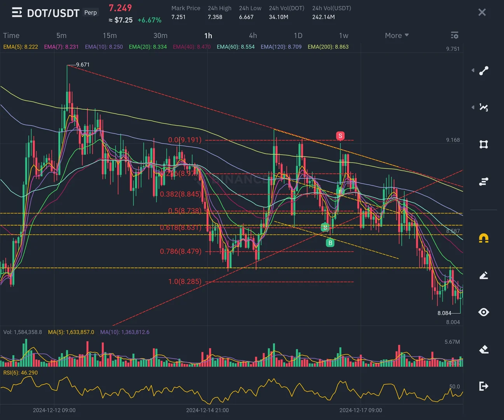
Task: Open the hamburger menu beside DOT/USDT
Action: tap(17, 12)
